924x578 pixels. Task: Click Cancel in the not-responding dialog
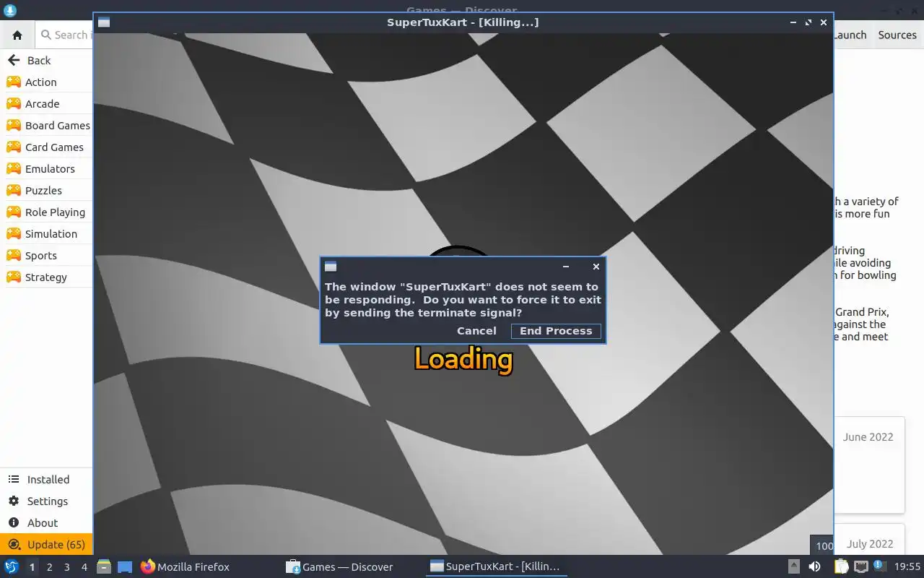476,331
